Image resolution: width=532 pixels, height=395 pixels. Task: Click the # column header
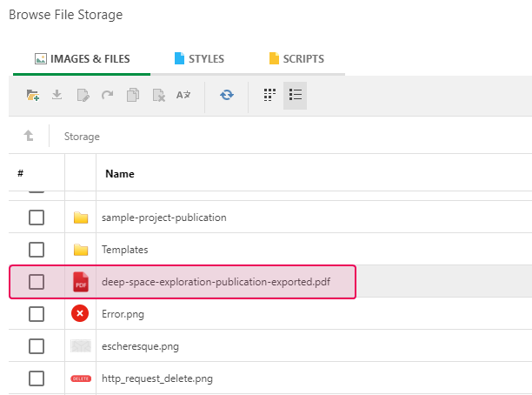(x=20, y=173)
